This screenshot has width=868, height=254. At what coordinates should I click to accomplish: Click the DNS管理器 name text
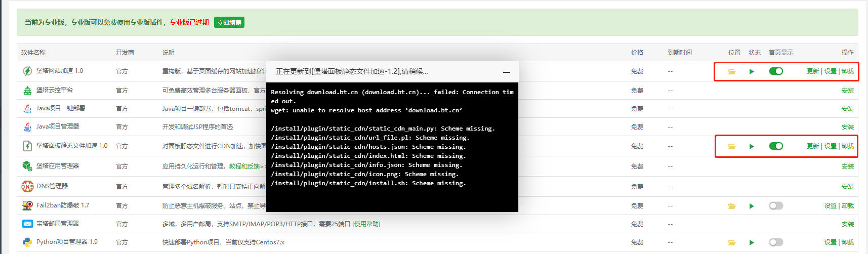pos(52,186)
